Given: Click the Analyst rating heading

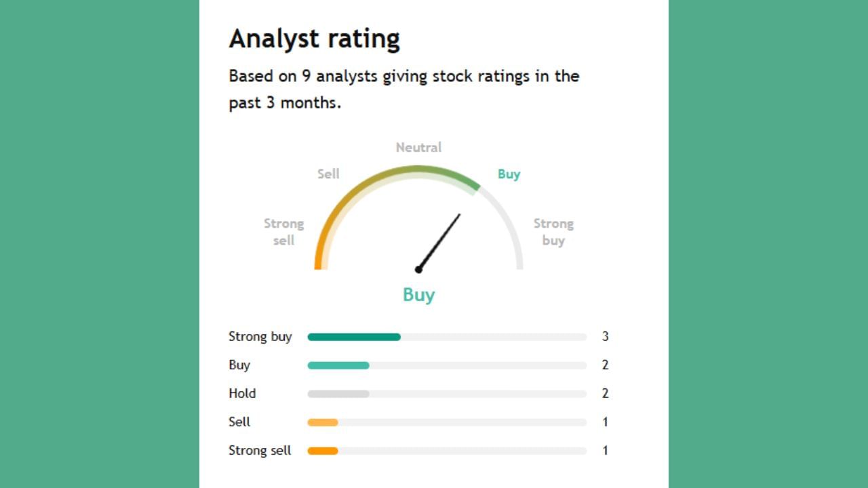Looking at the screenshot, I should pyautogui.click(x=314, y=39).
